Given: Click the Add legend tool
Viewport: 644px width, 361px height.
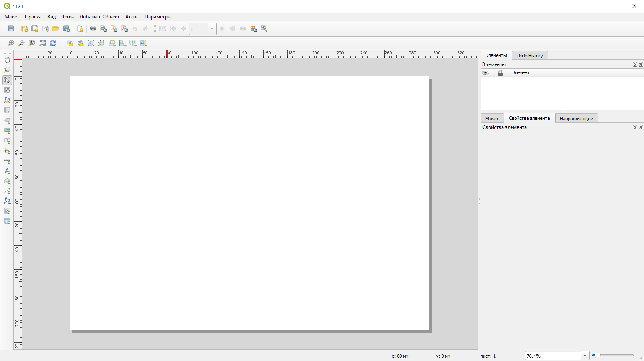Looking at the screenshot, I should pos(7,151).
